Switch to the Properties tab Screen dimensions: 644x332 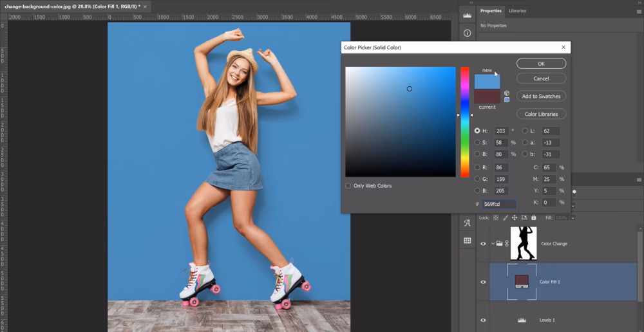[x=491, y=11]
